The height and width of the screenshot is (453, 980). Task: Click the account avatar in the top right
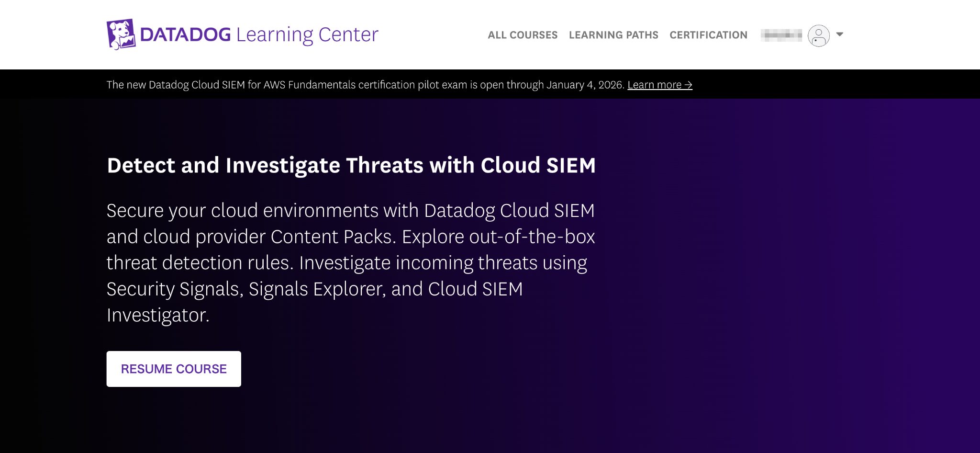tap(819, 35)
